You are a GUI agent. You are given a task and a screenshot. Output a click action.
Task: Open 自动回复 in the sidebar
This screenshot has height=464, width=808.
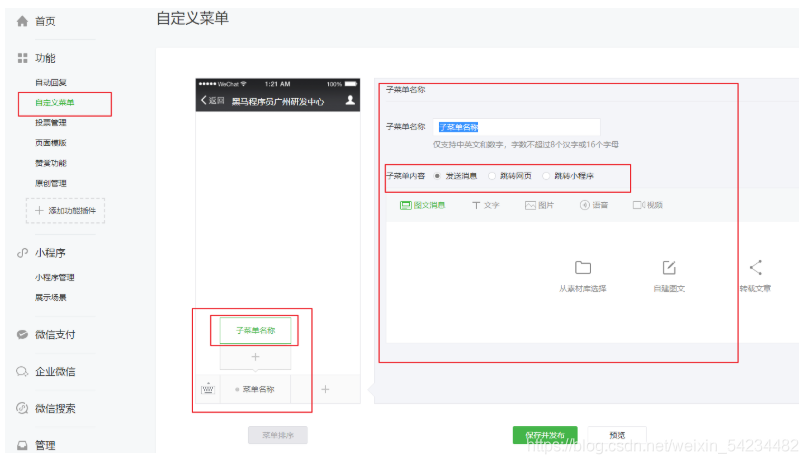(50, 82)
